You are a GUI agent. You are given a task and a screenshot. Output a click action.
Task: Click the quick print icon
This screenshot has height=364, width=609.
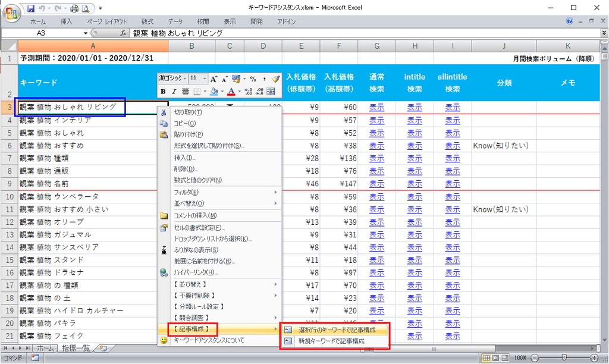coord(74,8)
